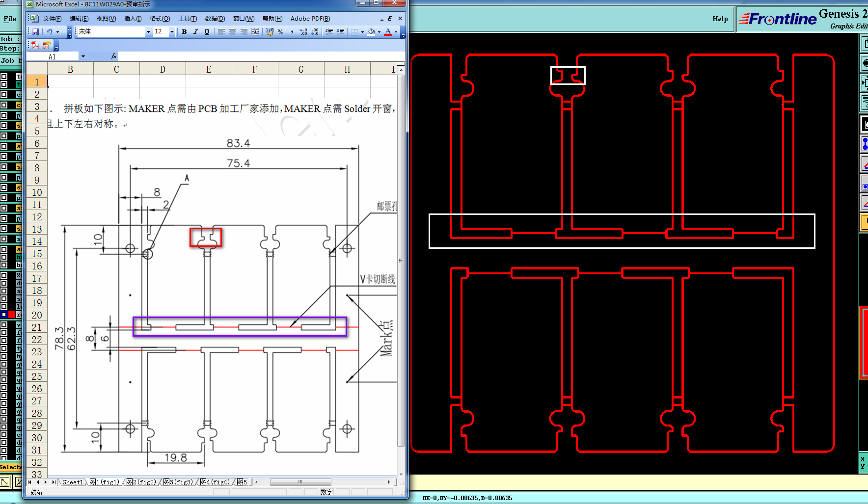Apply the Fill Color paint bucket
Viewport: 868px width, 504px height.
[x=371, y=32]
